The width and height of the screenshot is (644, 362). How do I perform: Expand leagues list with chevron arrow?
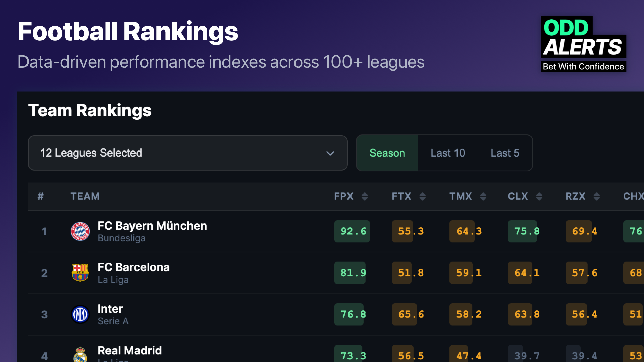[330, 153]
